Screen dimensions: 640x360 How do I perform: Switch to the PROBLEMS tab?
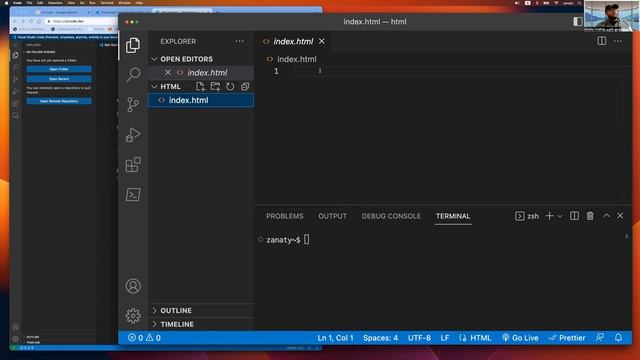[285, 216]
